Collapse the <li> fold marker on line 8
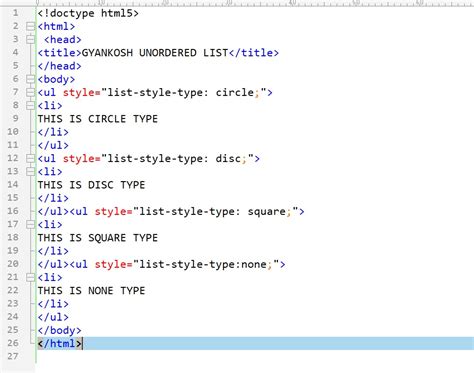The image size is (474, 373). pyautogui.click(x=30, y=106)
